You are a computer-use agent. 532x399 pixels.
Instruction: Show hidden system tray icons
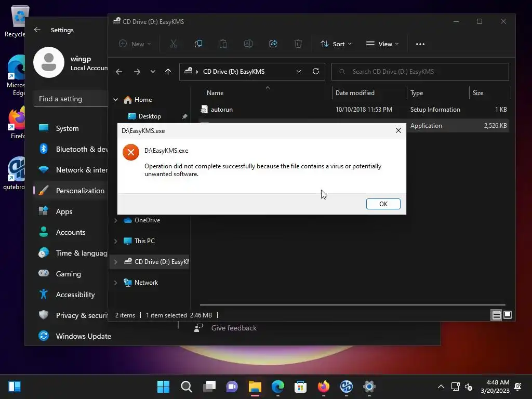[441, 387]
